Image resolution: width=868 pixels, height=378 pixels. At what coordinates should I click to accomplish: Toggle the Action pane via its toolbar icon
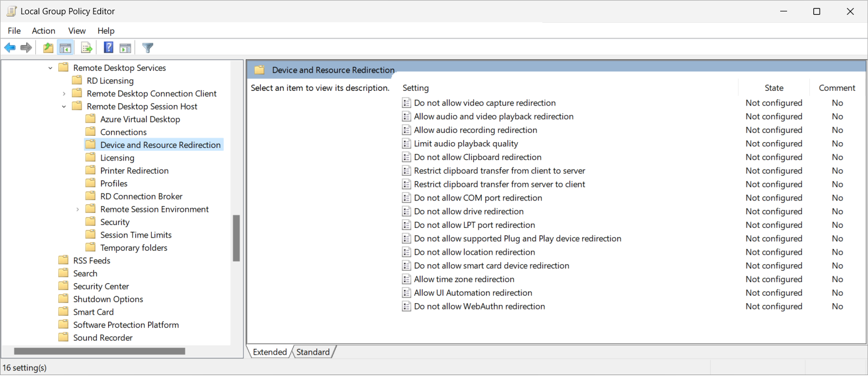click(x=125, y=47)
